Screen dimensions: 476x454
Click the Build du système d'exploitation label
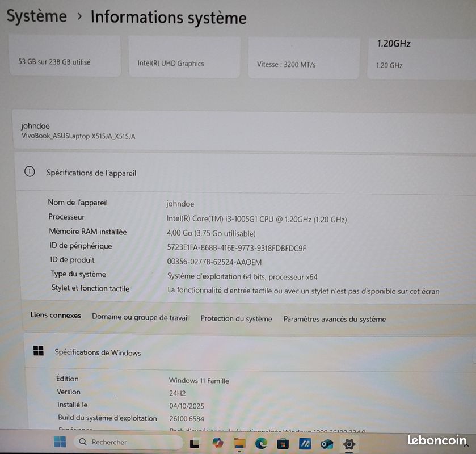pos(107,418)
